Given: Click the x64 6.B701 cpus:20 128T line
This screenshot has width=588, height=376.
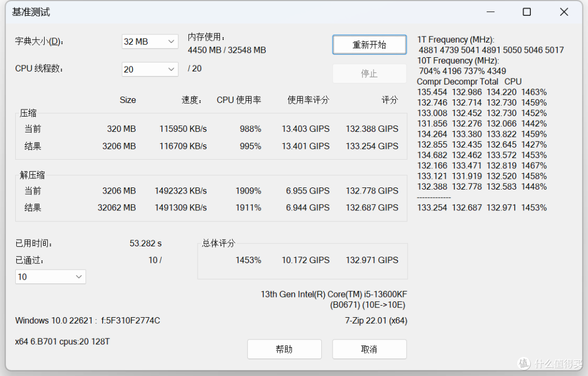Looking at the screenshot, I should click(62, 342).
